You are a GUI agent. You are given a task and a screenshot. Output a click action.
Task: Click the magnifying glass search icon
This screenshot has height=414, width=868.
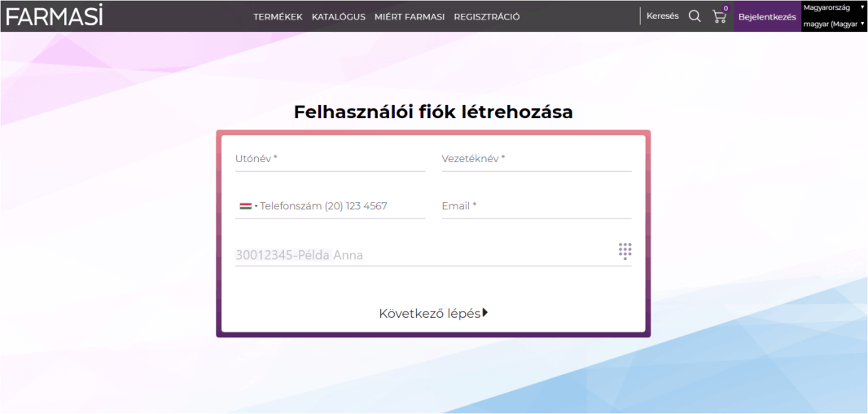pyautogui.click(x=695, y=15)
